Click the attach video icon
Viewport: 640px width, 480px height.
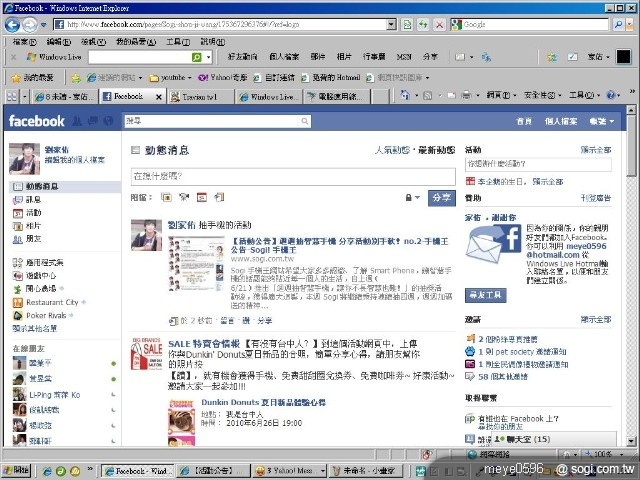(184, 198)
